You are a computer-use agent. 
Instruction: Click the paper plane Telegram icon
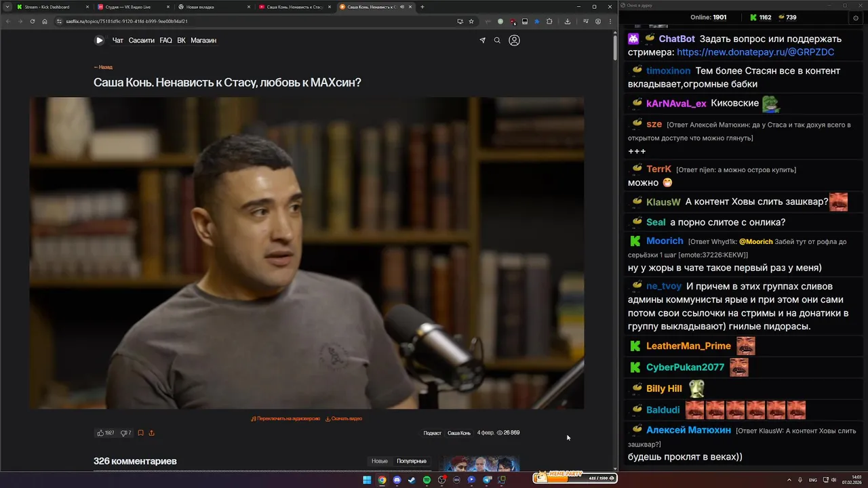tap(482, 41)
